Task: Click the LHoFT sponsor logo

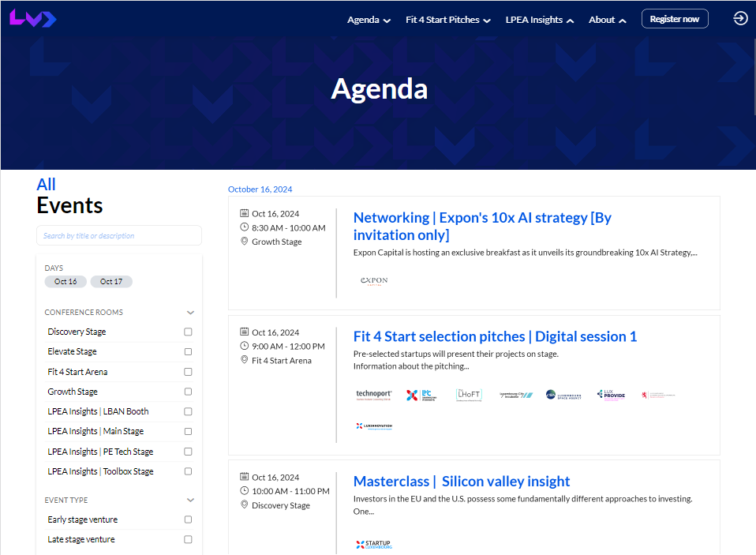Action: [x=469, y=395]
